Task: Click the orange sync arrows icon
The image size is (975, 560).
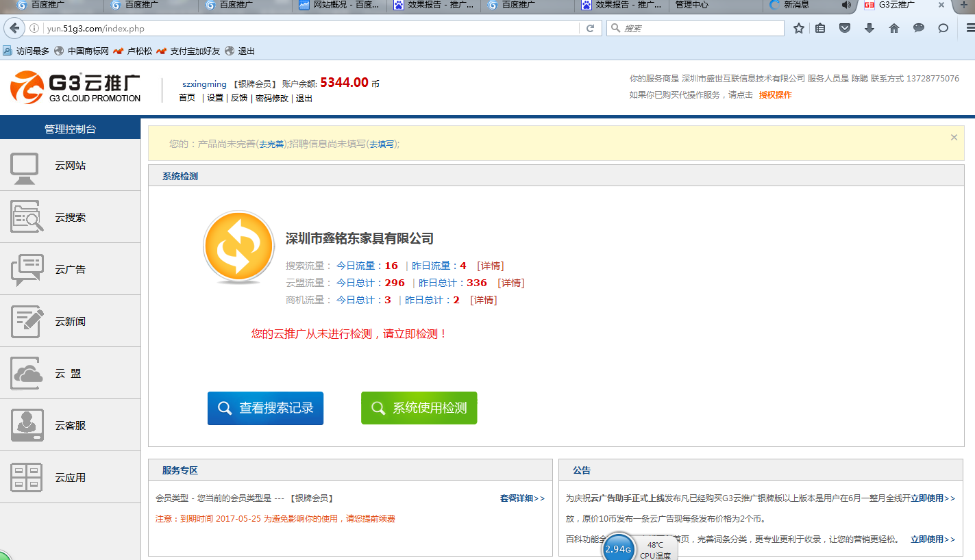Action: [238, 246]
